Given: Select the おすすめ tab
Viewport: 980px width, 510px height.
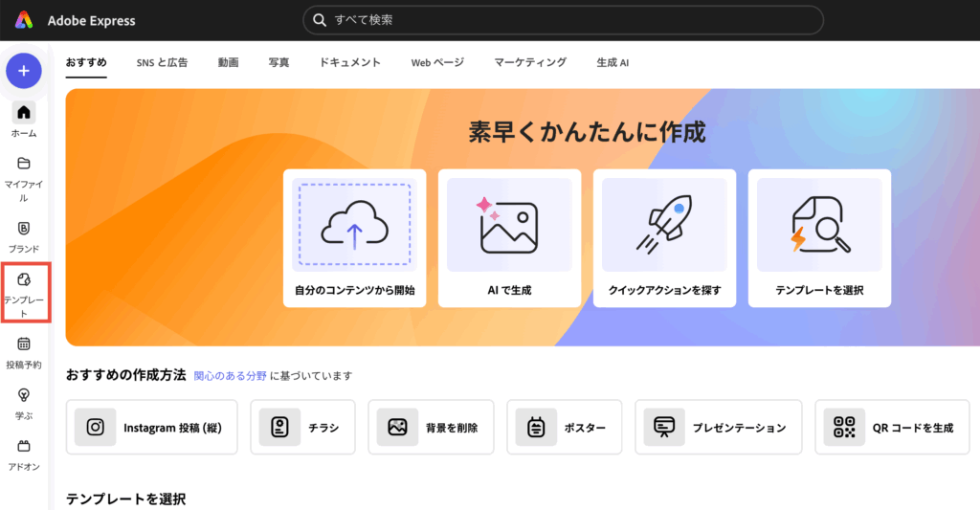Looking at the screenshot, I should (86, 62).
